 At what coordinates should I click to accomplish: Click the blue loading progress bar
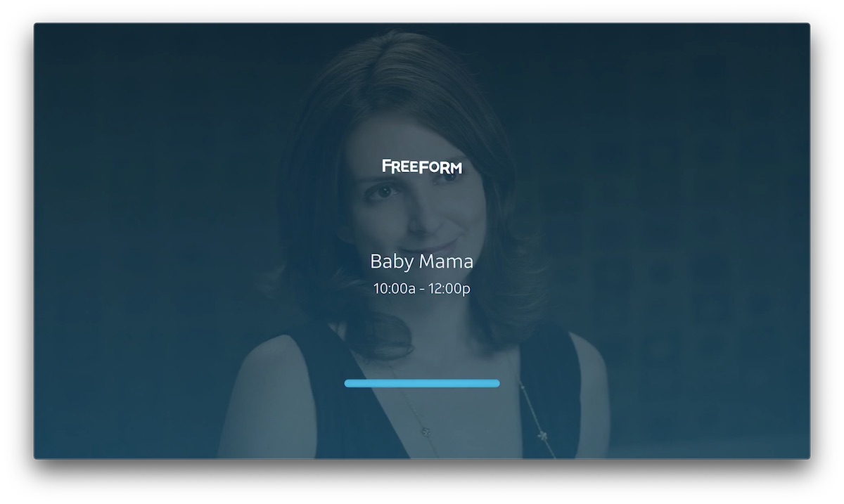click(422, 383)
